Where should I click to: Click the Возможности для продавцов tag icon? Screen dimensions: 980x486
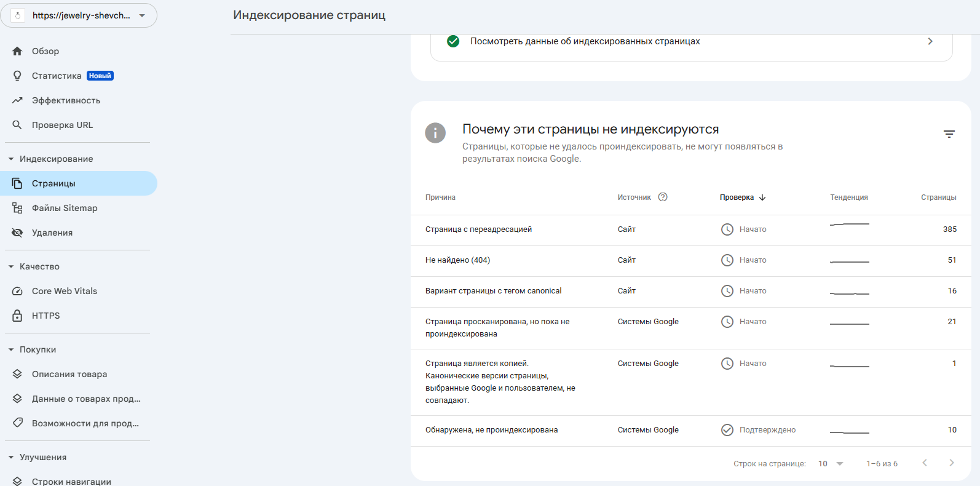pos(17,423)
